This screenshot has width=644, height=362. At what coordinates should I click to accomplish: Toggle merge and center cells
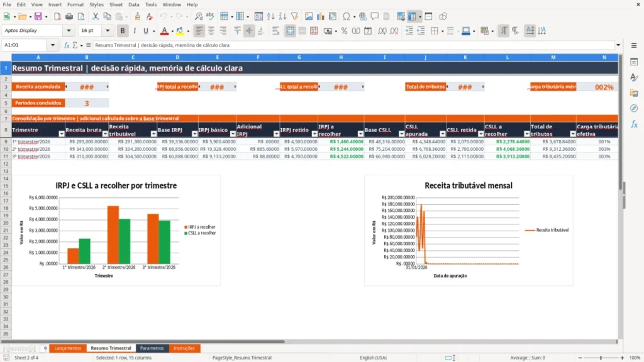point(290,31)
